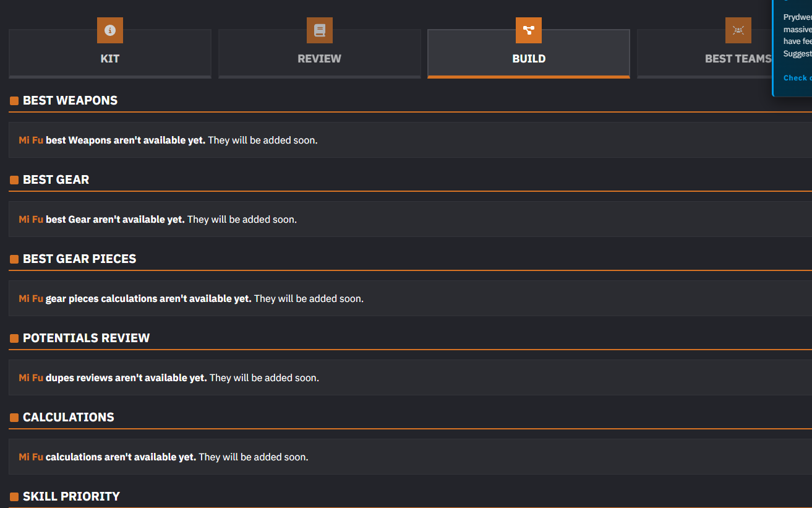The image size is (812, 508).
Task: Click 'Mi Fu' in the dupes reviews notice
Action: click(31, 377)
